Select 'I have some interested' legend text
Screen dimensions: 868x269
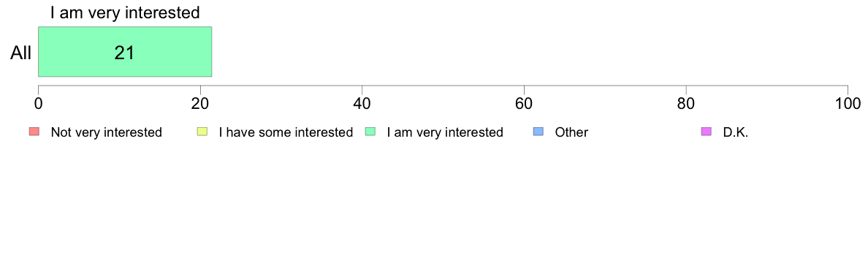(286, 132)
